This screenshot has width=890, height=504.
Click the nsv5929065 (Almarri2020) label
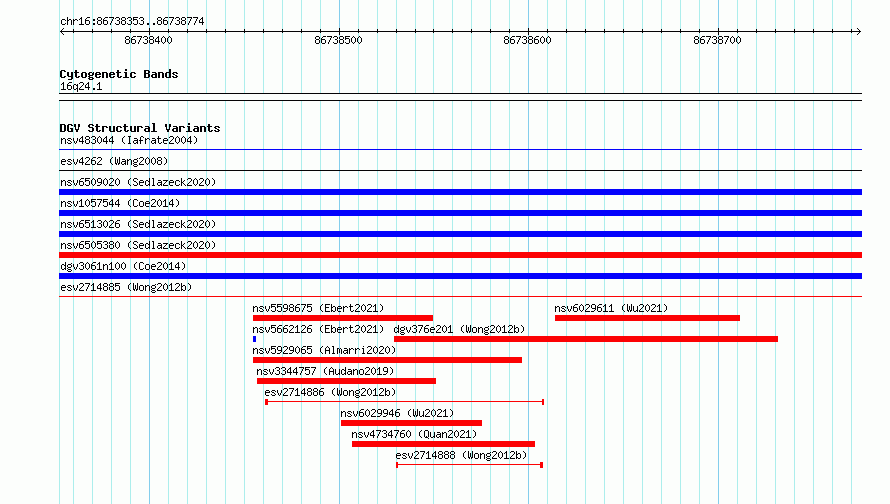324,350
